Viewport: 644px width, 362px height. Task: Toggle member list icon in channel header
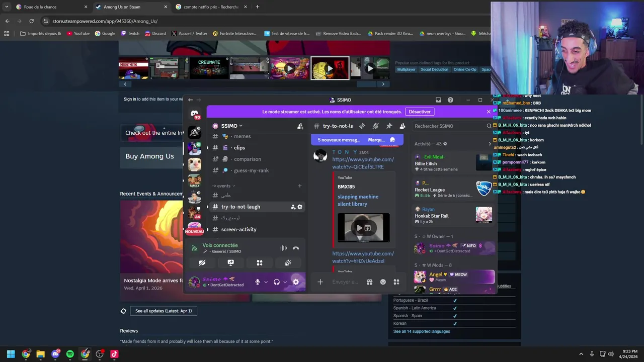coord(403,126)
